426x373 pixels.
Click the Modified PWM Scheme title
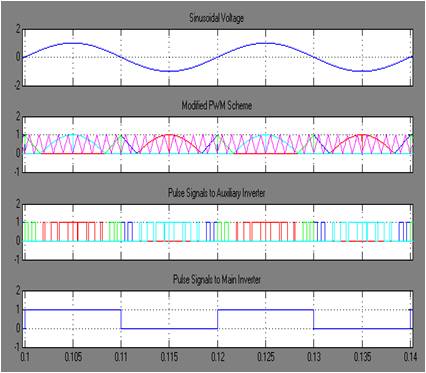coord(216,105)
